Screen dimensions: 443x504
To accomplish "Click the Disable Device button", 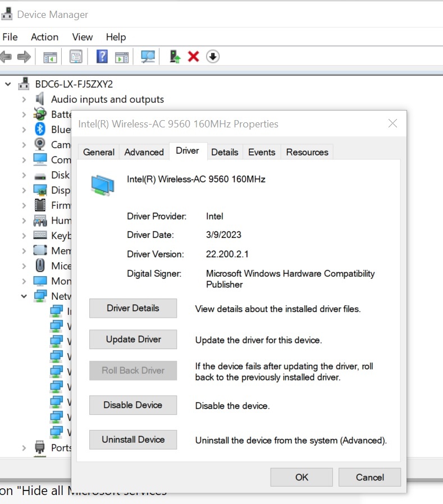I will point(133,405).
